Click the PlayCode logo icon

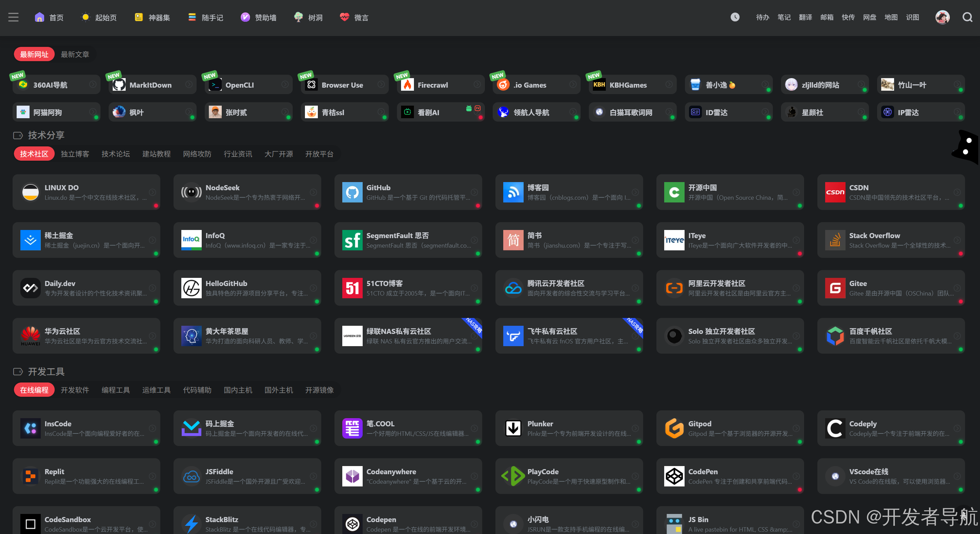(513, 476)
